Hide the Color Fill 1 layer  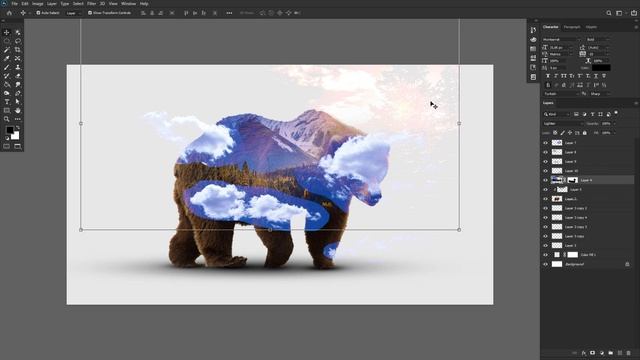point(545,255)
